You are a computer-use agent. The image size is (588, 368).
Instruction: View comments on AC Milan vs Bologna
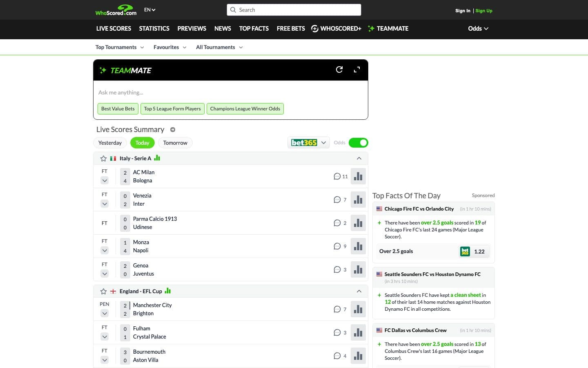[341, 177]
